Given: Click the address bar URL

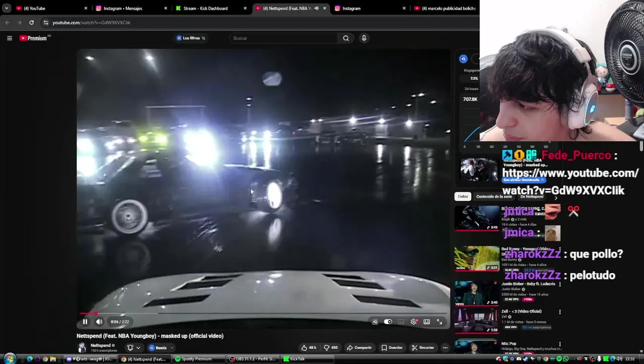Looking at the screenshot, I should [x=91, y=22].
